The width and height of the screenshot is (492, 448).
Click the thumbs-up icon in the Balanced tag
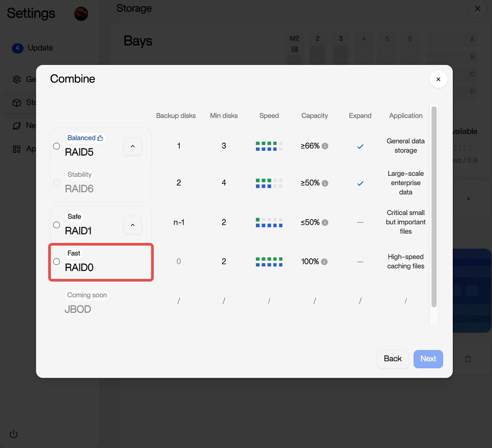click(x=100, y=138)
